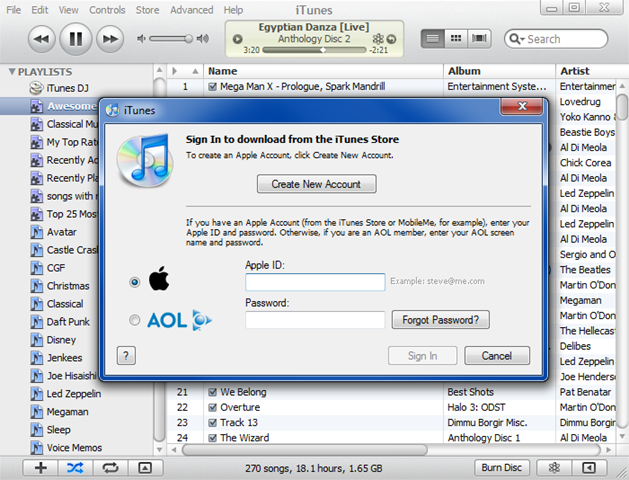
Task: Select the iTunes DJ playlist
Action: (67, 88)
